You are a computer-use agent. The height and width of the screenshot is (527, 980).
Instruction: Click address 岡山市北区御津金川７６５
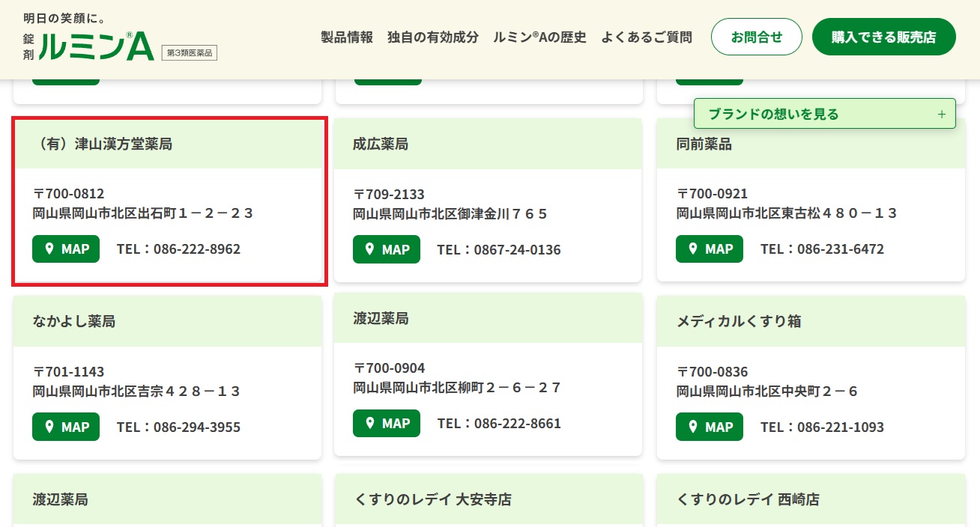[450, 213]
